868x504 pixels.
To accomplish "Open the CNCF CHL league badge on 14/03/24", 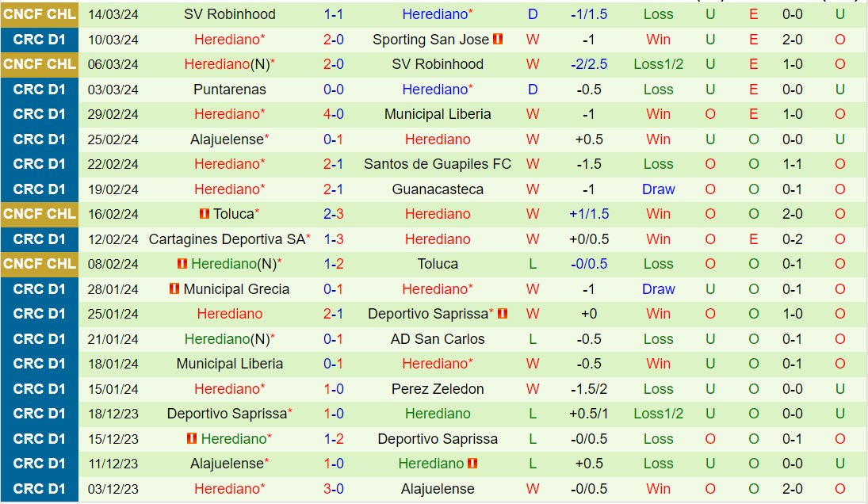I will (x=40, y=14).
